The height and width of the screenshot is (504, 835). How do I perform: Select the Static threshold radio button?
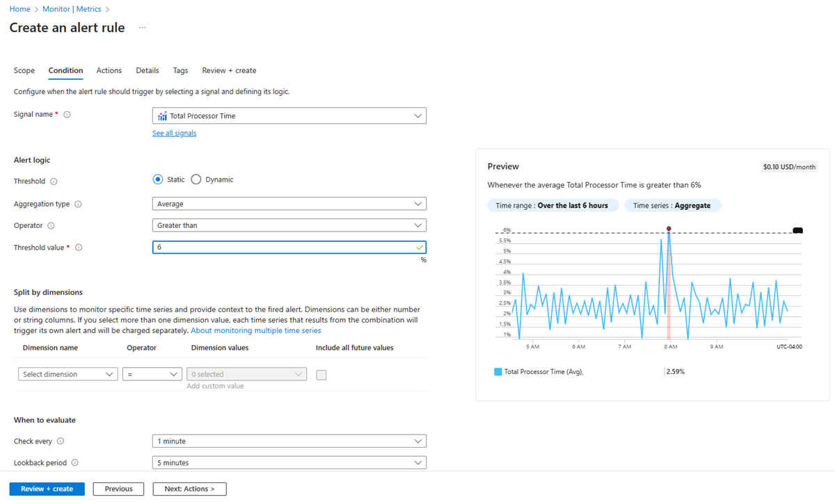(x=158, y=179)
